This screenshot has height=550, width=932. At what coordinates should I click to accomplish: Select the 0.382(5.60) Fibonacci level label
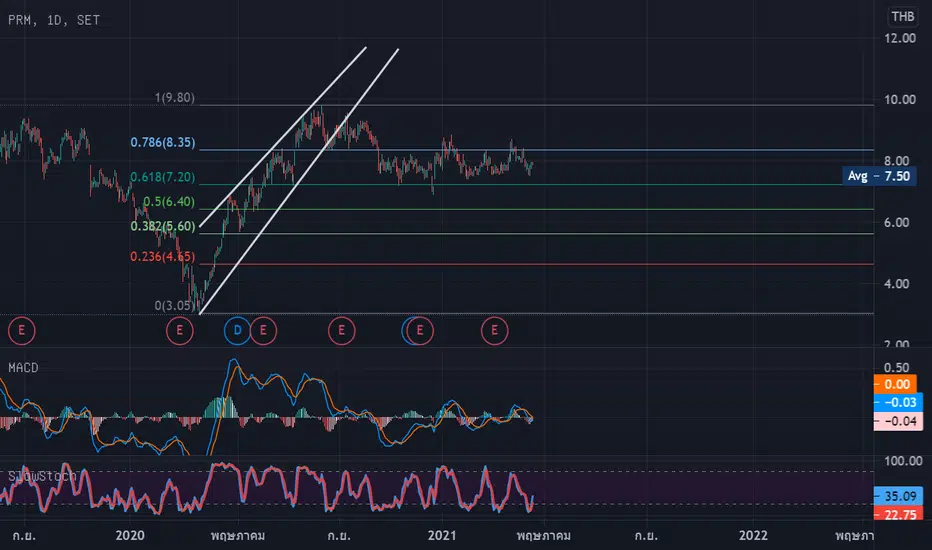162,226
